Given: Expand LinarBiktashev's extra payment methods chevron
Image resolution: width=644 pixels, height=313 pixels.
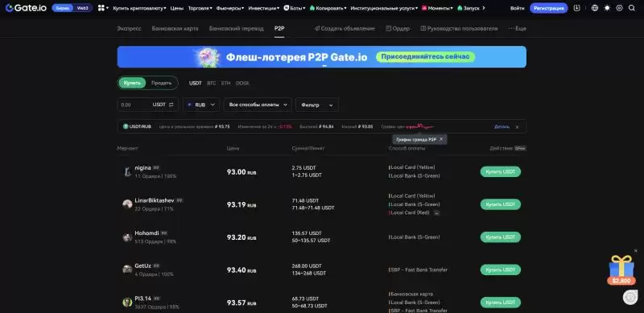Looking at the screenshot, I should tap(436, 212).
